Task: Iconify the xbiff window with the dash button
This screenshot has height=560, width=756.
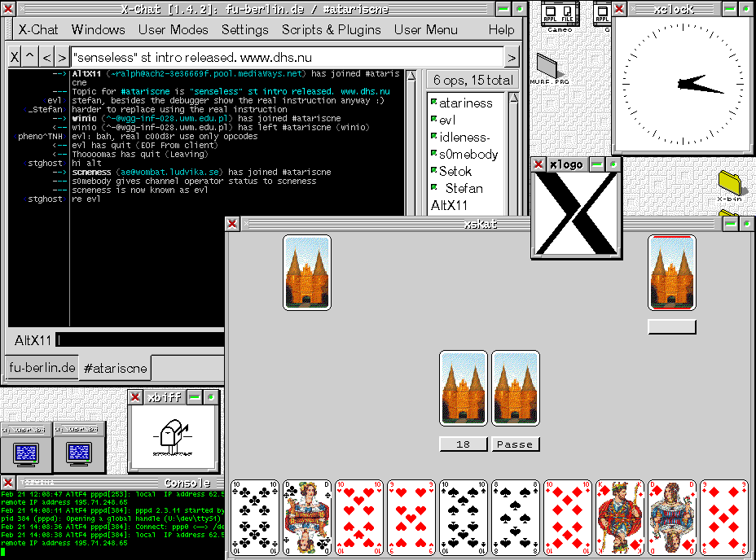Action: [x=195, y=397]
